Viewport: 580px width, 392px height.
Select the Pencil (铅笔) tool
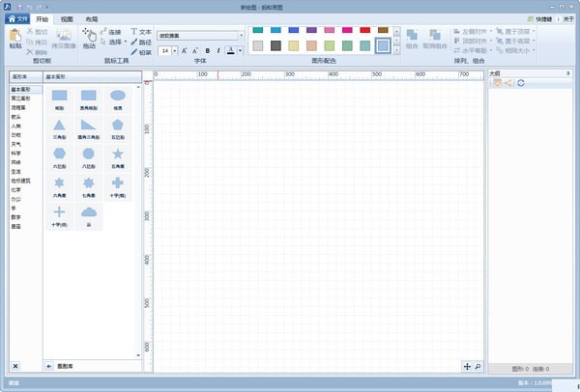click(x=139, y=52)
